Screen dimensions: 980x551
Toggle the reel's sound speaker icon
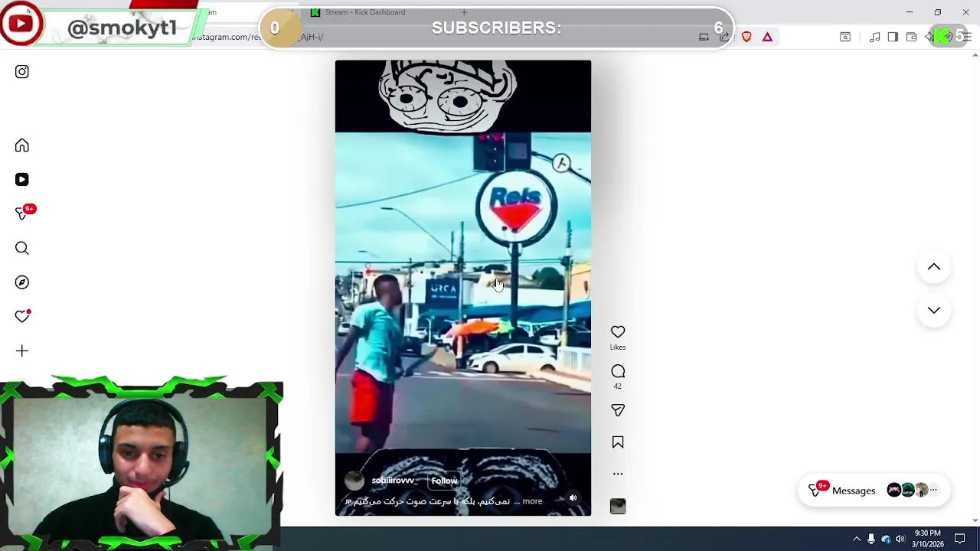[x=573, y=498]
